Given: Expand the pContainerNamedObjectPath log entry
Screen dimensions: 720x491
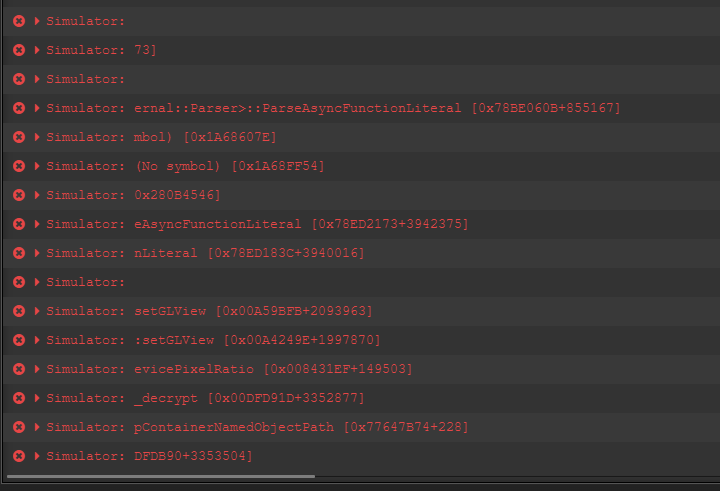Looking at the screenshot, I should pos(38,427).
